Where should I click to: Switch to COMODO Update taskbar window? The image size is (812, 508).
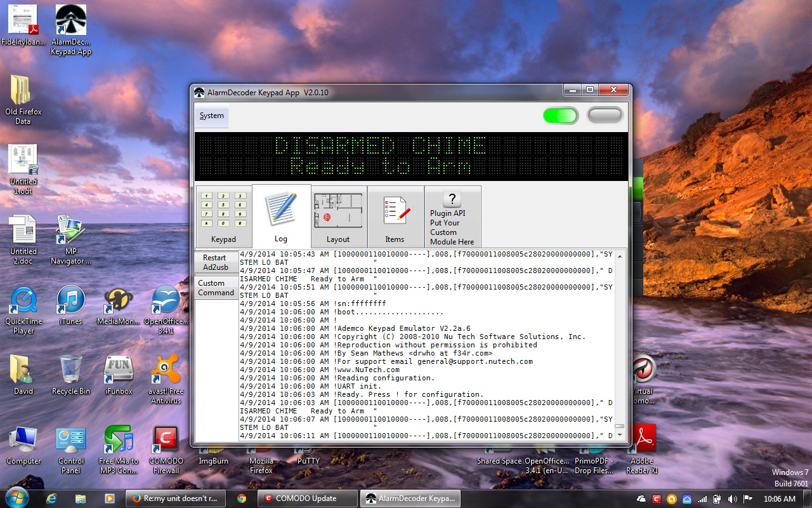coord(307,498)
